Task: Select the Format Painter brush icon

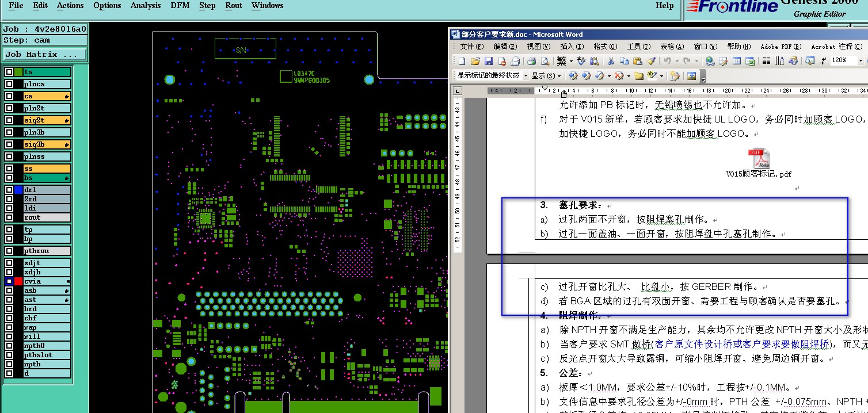Action: [x=651, y=61]
